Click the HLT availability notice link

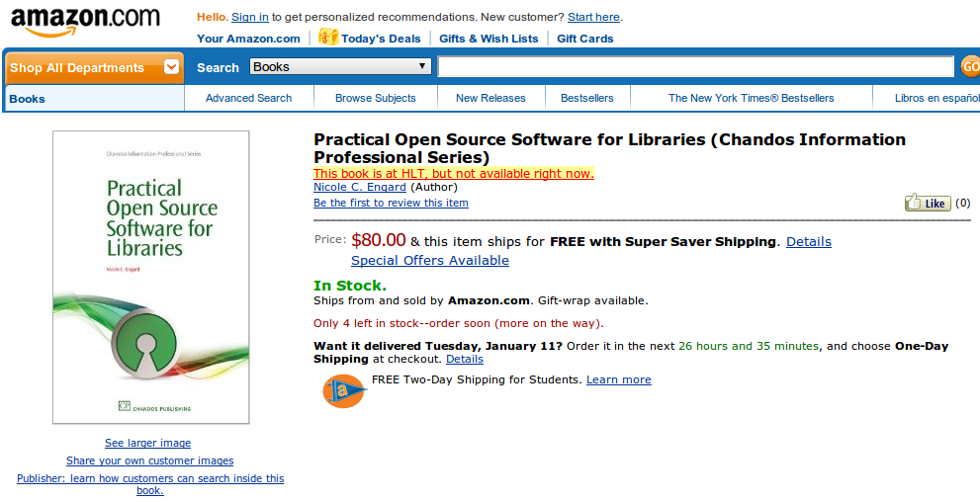pos(454,174)
